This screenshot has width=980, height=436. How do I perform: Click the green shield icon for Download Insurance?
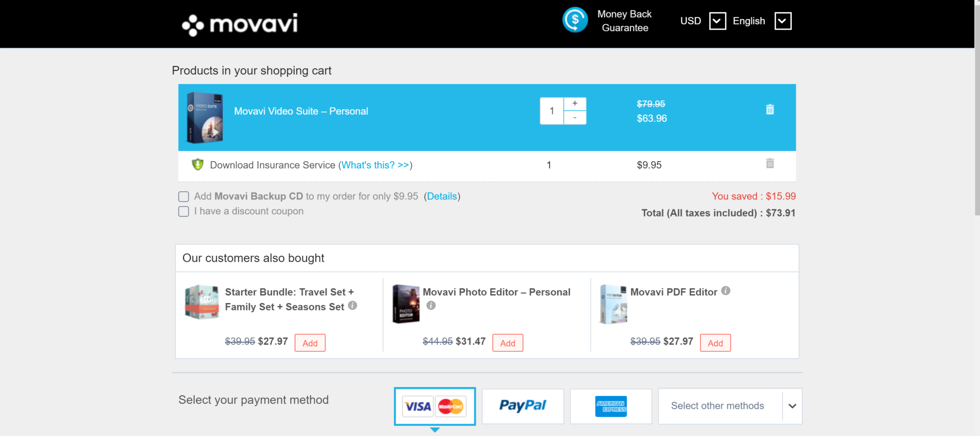198,164
